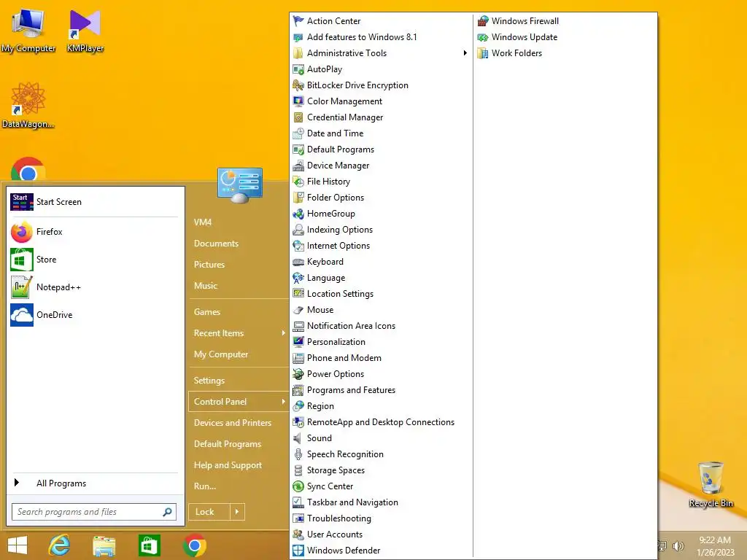This screenshot has height=560, width=747.
Task: Open the Sync Center icon
Action: pyautogui.click(x=298, y=486)
